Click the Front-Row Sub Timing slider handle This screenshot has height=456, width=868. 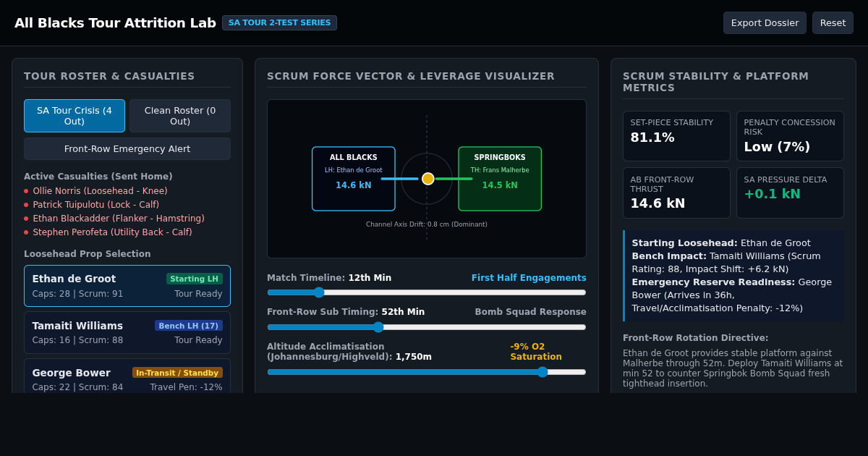point(378,326)
